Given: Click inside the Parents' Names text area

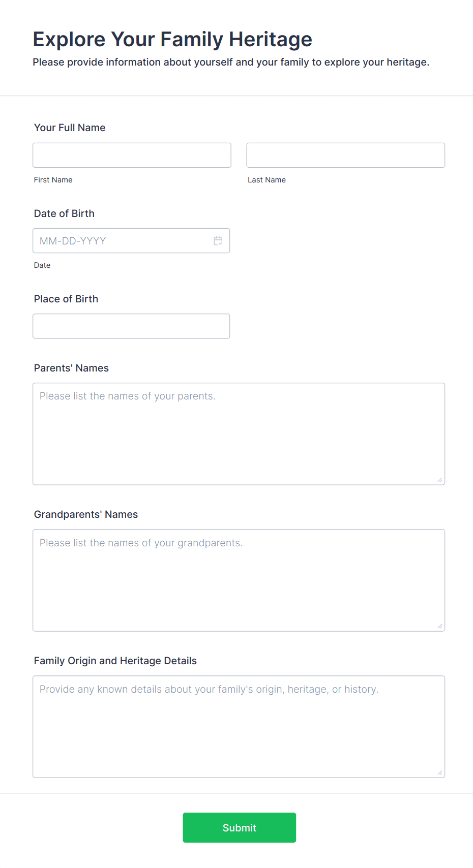Looking at the screenshot, I should (x=239, y=433).
